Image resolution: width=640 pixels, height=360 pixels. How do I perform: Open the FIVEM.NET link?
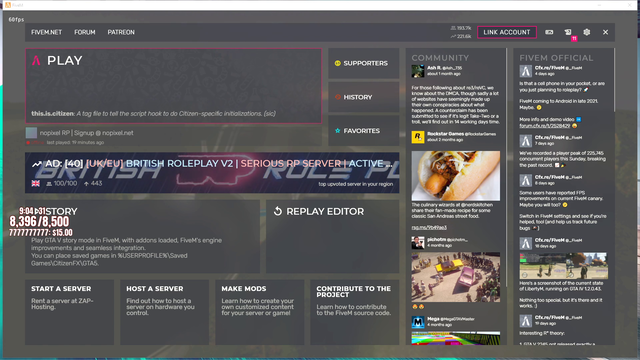click(47, 32)
